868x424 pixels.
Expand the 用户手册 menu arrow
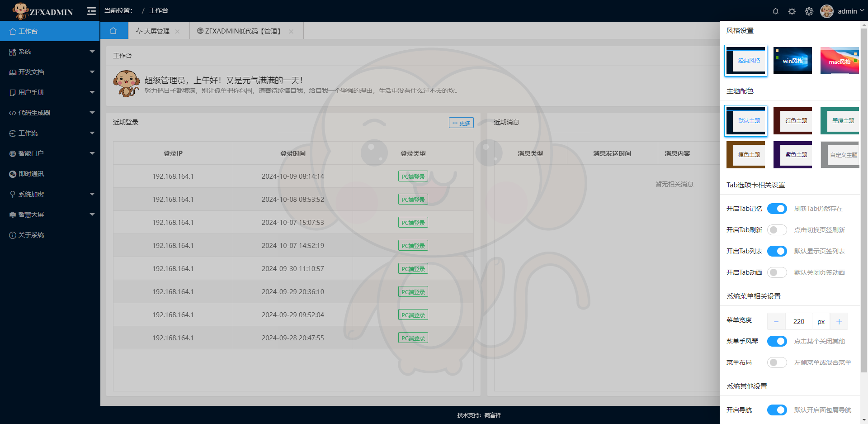click(92, 92)
